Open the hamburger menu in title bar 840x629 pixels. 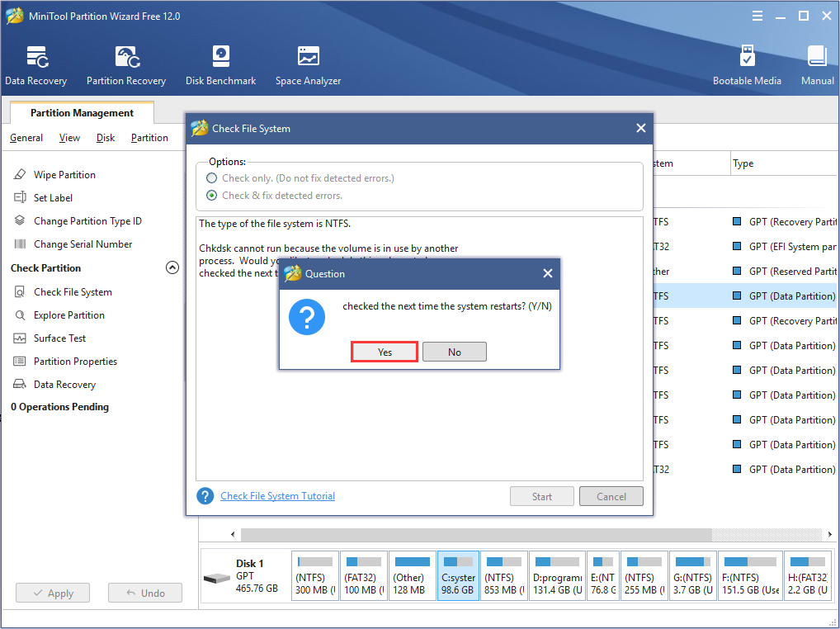pyautogui.click(x=757, y=16)
